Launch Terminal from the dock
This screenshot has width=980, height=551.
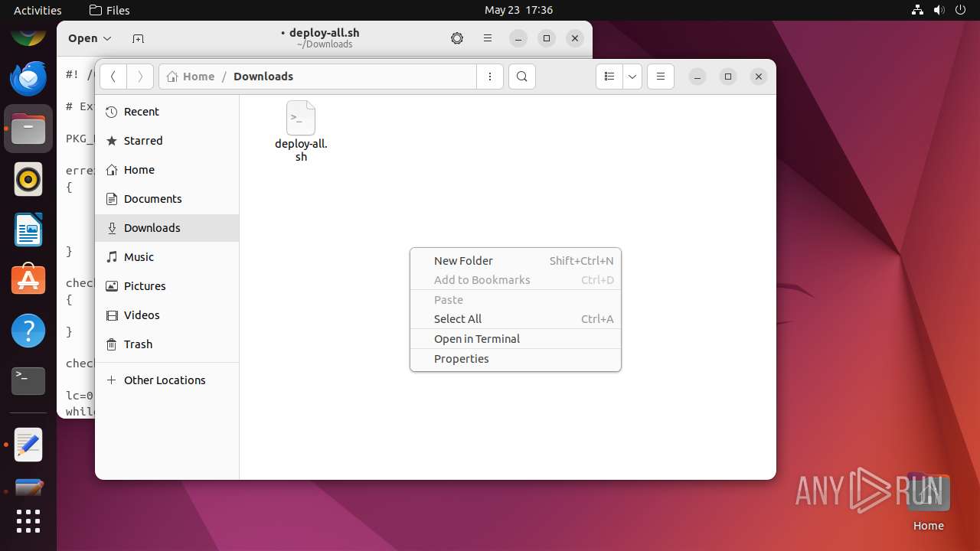coord(28,381)
